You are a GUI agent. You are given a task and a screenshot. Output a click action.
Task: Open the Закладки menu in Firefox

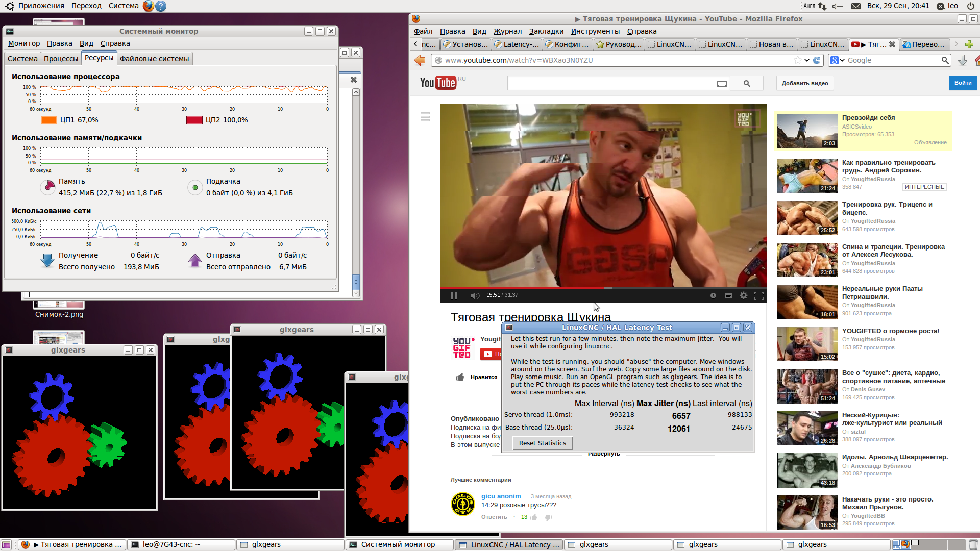(546, 31)
